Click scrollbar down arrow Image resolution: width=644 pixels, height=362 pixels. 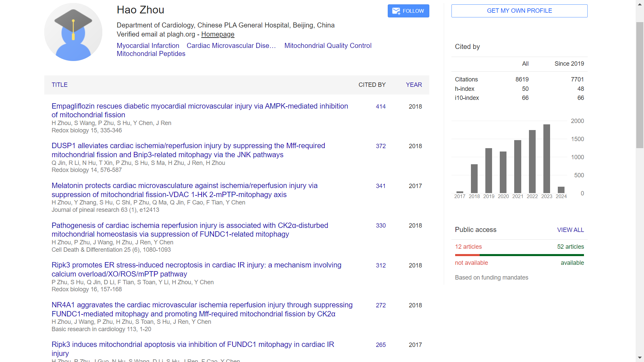coord(640,358)
